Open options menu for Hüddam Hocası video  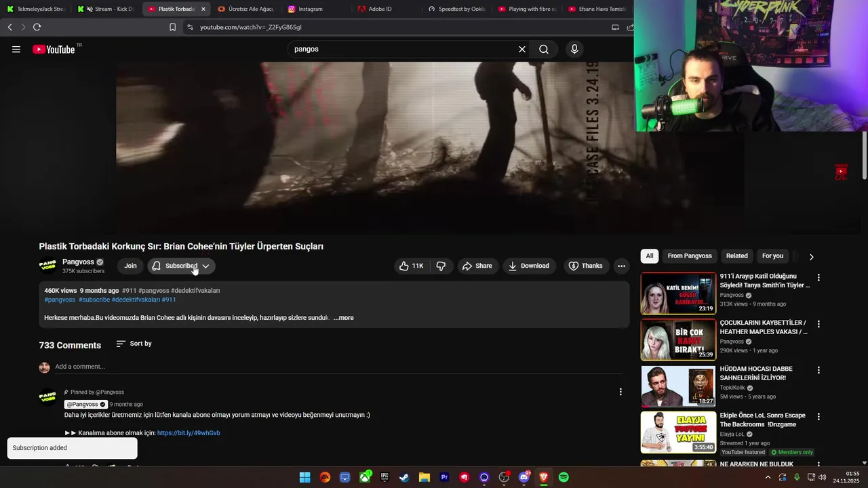(818, 370)
